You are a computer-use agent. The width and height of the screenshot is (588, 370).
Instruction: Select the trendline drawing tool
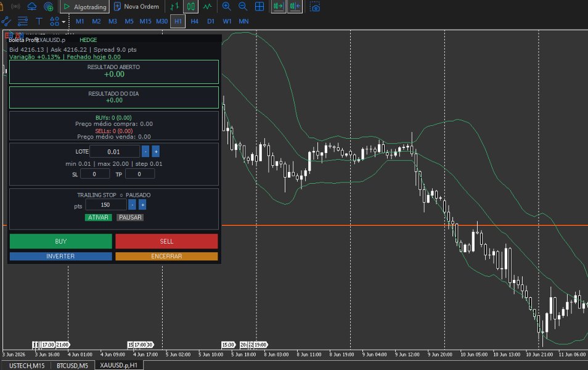coord(6,22)
